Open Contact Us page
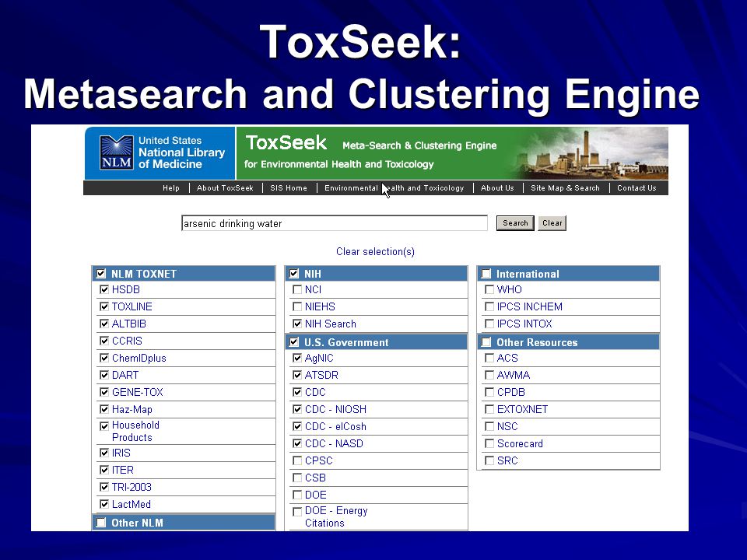 pos(637,188)
